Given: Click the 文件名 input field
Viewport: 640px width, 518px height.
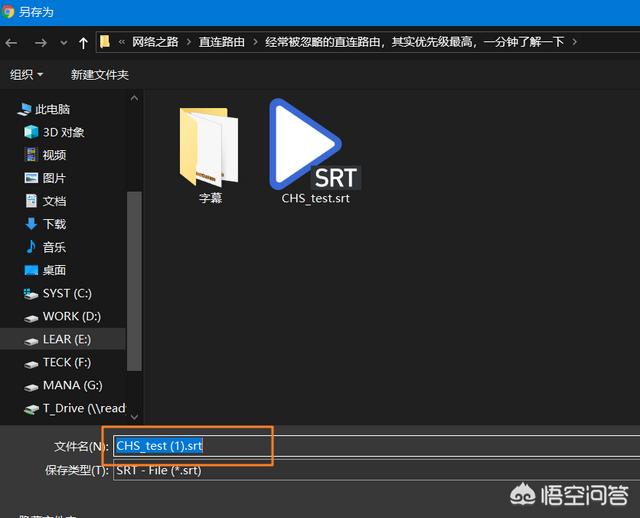Looking at the screenshot, I should point(376,446).
